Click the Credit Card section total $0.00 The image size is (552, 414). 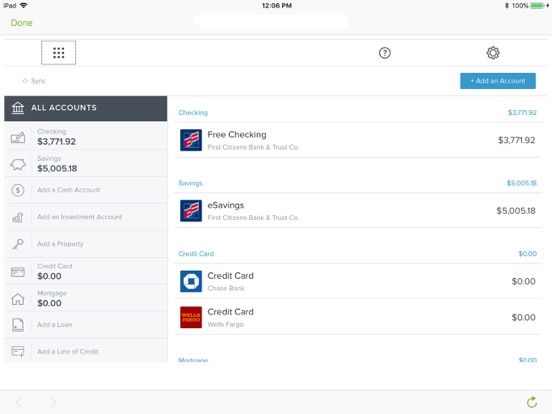tap(527, 254)
